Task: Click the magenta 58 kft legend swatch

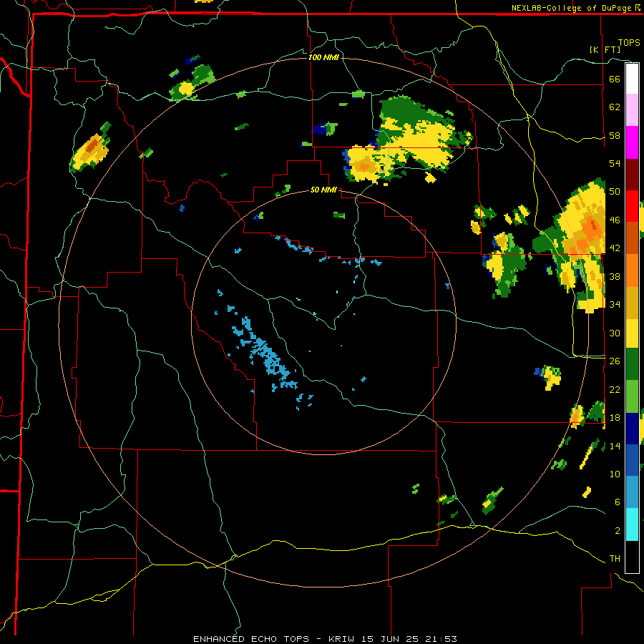Action: coord(632,142)
